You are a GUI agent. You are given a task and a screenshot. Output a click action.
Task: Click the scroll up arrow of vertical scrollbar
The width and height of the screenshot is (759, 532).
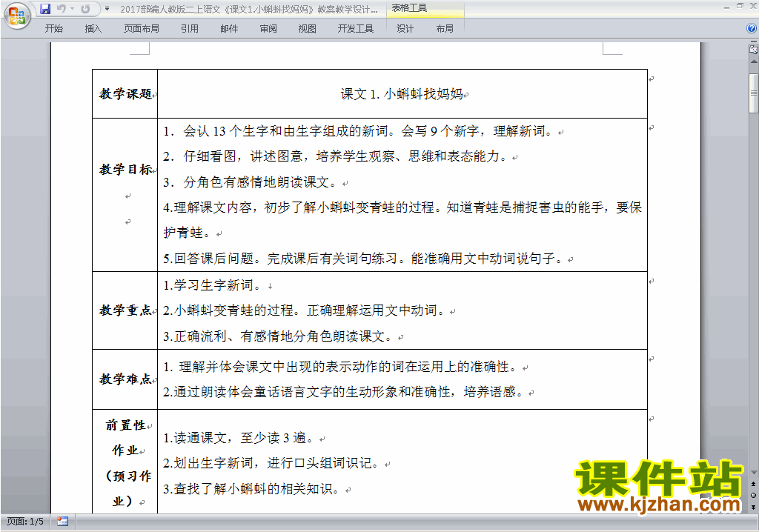point(754,61)
